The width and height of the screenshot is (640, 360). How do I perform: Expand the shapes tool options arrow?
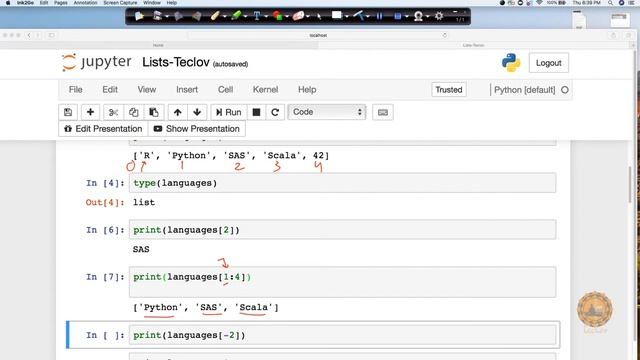point(287,17)
